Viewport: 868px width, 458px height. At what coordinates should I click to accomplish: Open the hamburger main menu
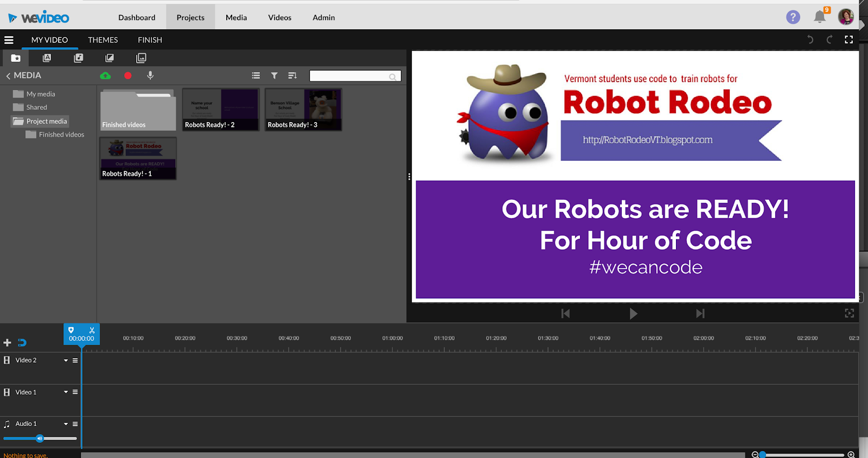point(9,40)
